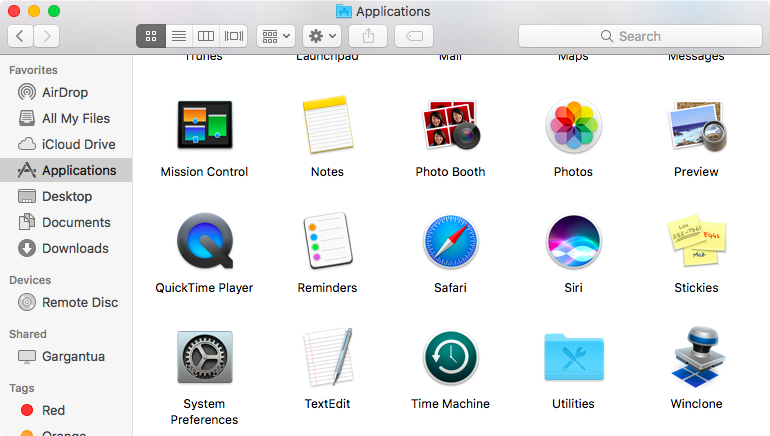Image resolution: width=770 pixels, height=436 pixels.
Task: Open the Utilities folder icon
Action: [574, 357]
